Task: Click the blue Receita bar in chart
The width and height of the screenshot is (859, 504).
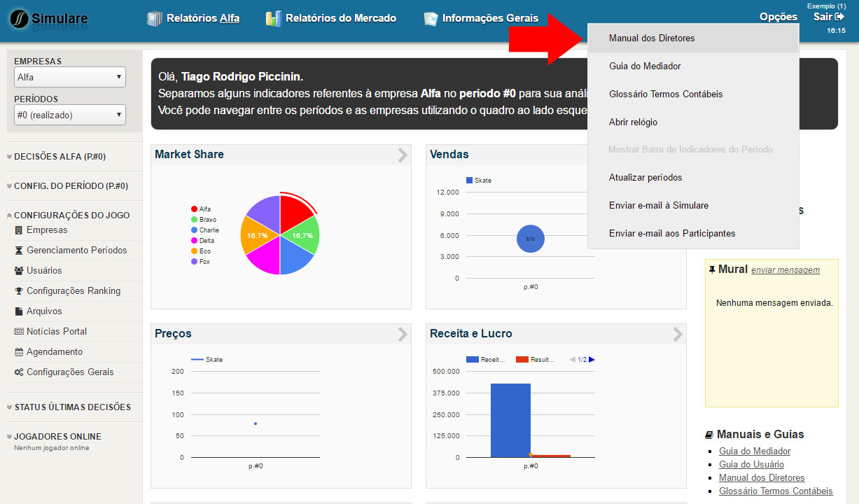Action: click(x=510, y=420)
